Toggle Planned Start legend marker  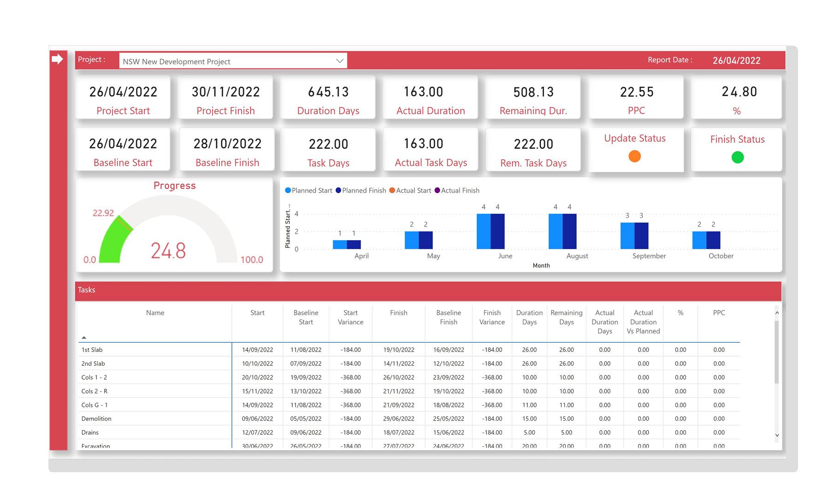(x=288, y=190)
